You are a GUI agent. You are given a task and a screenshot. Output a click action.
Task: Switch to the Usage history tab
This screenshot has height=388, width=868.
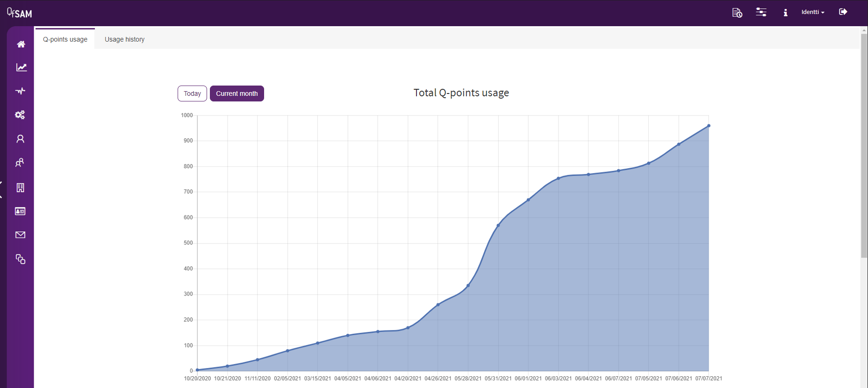pos(124,39)
